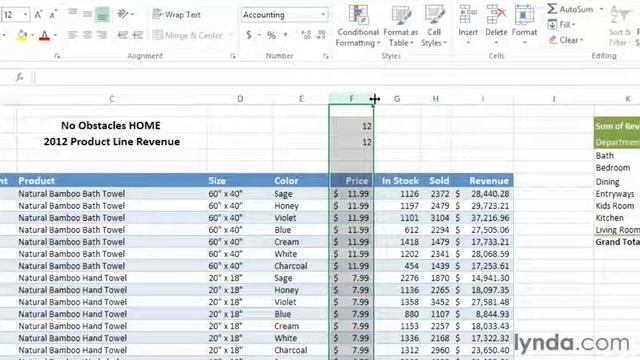This screenshot has height=360, width=640.
Task: Open the Fill Color dropdown arrow
Action: pyautogui.click(x=32, y=36)
